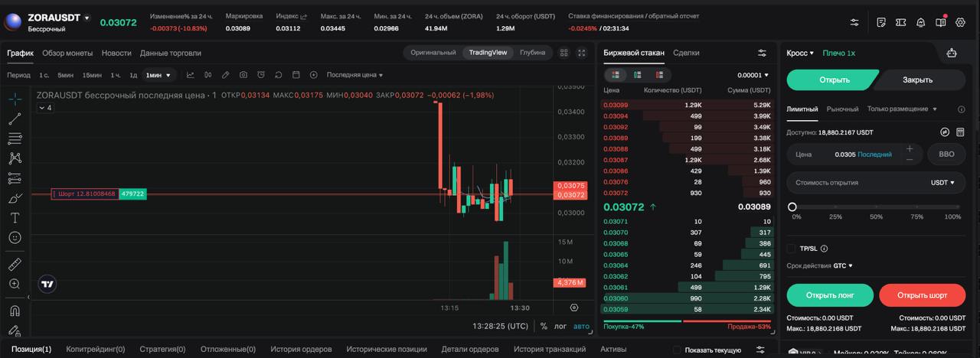Screen dimensions: 980x358
Task: Tick the TP/SL checkbox
Action: 791,249
